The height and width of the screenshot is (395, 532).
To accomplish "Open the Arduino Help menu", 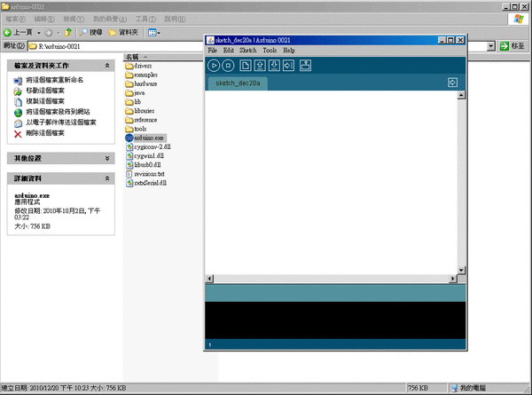I will [x=289, y=51].
